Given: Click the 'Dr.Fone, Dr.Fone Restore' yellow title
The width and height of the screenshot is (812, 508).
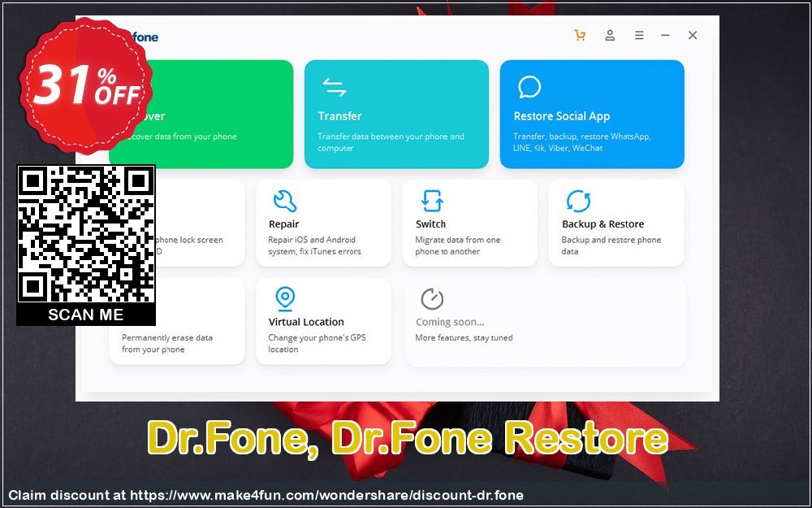Looking at the screenshot, I should [x=407, y=440].
